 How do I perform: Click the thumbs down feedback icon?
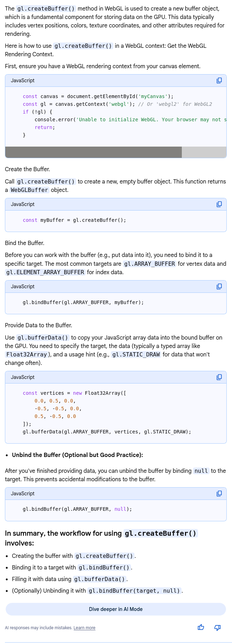(x=218, y=627)
